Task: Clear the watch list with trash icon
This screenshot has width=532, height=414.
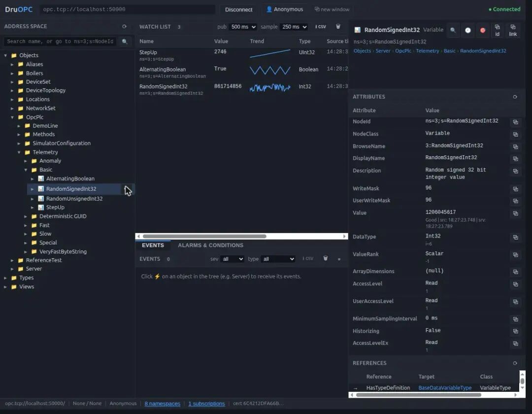Action: [338, 27]
